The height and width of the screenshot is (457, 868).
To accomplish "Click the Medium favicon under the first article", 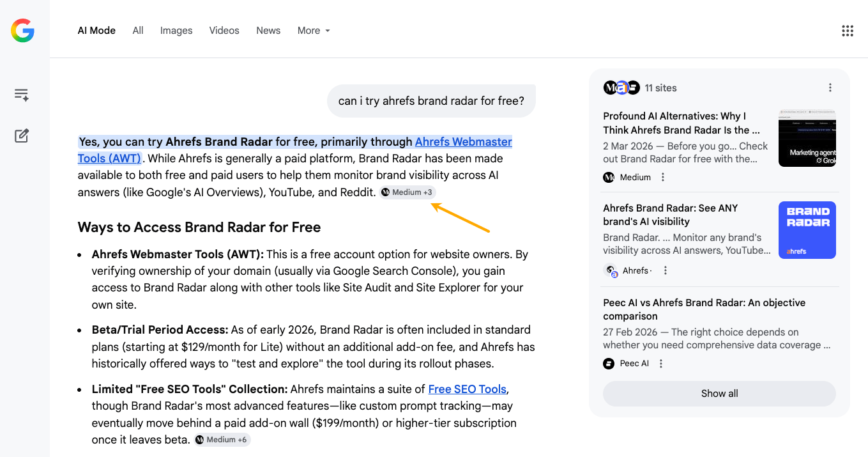I will coord(609,177).
